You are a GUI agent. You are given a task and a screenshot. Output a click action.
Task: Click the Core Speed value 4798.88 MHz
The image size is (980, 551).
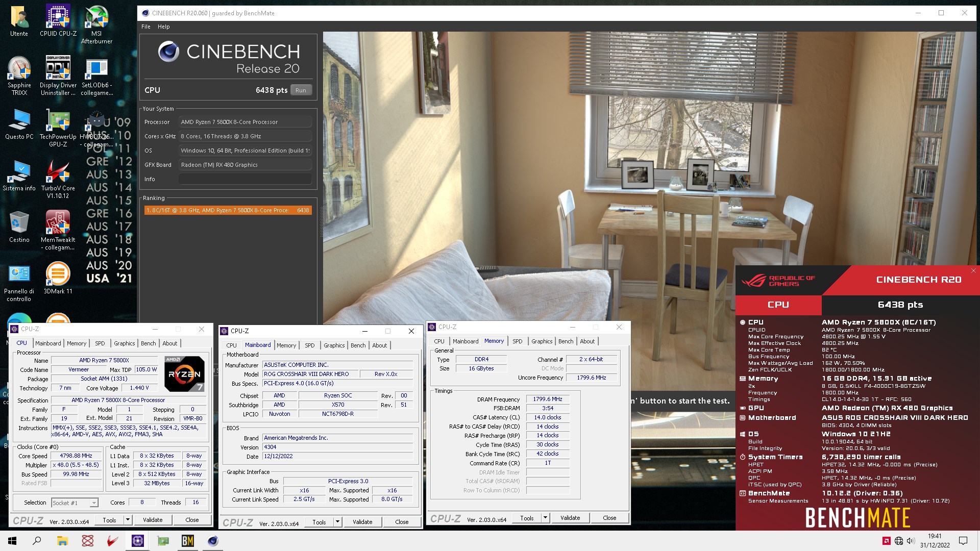point(76,456)
